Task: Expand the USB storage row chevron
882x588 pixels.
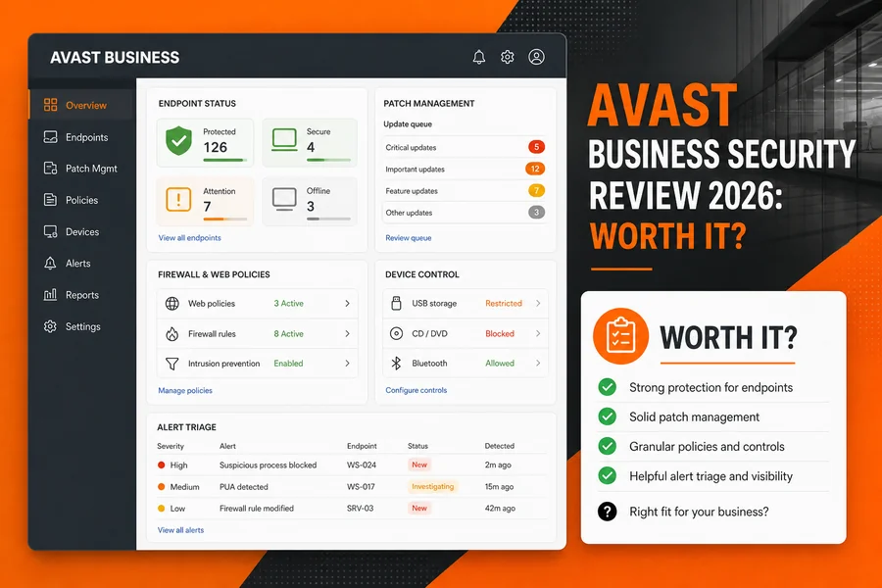Action: point(538,303)
